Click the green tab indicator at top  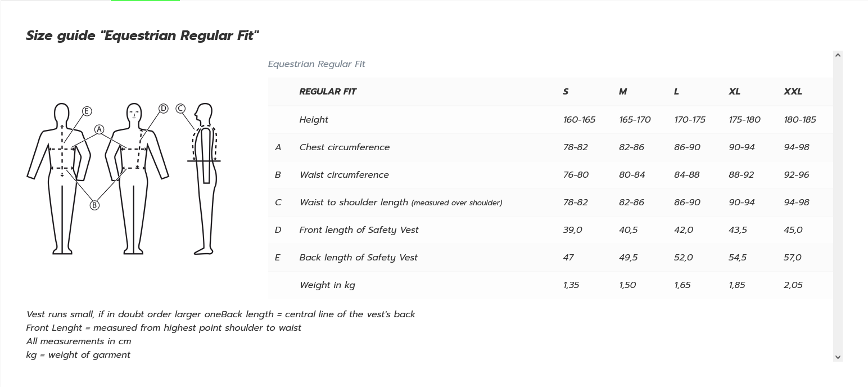tap(145, 1)
